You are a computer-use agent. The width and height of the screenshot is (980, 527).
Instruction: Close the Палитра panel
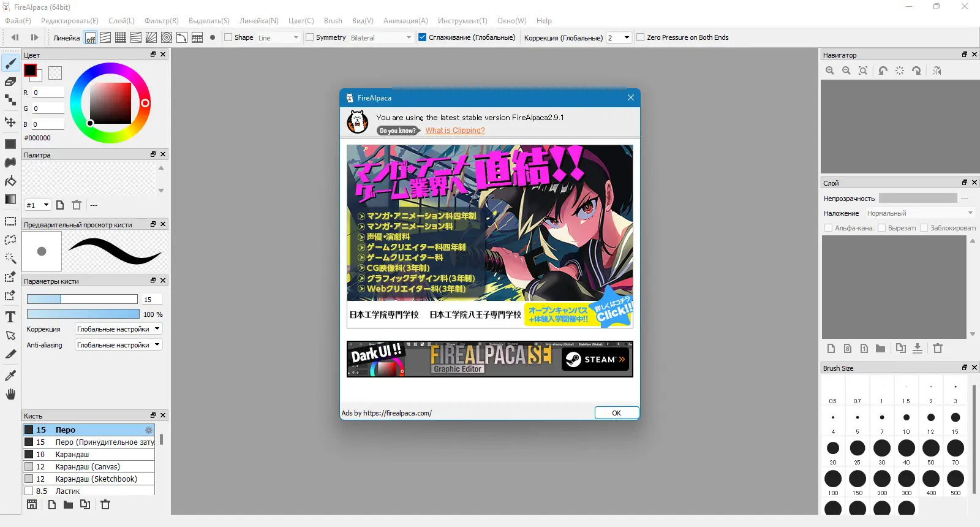point(163,154)
